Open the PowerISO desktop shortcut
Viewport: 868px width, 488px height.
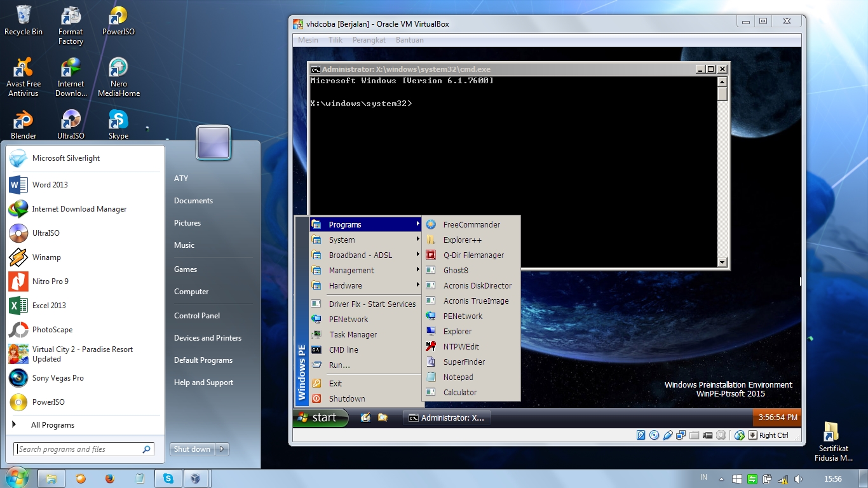(118, 20)
